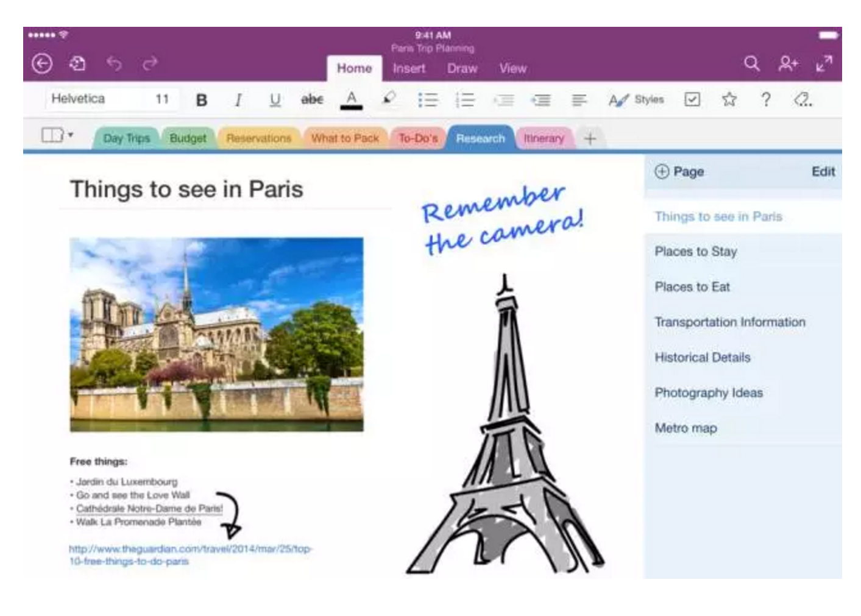
Task: Insert a to-do checkbox tag
Action: pyautogui.click(x=692, y=99)
